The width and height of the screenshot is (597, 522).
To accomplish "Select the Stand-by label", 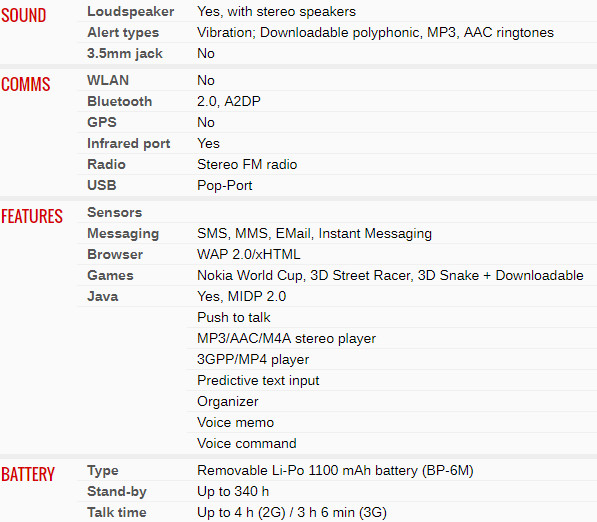I will [x=117, y=492].
